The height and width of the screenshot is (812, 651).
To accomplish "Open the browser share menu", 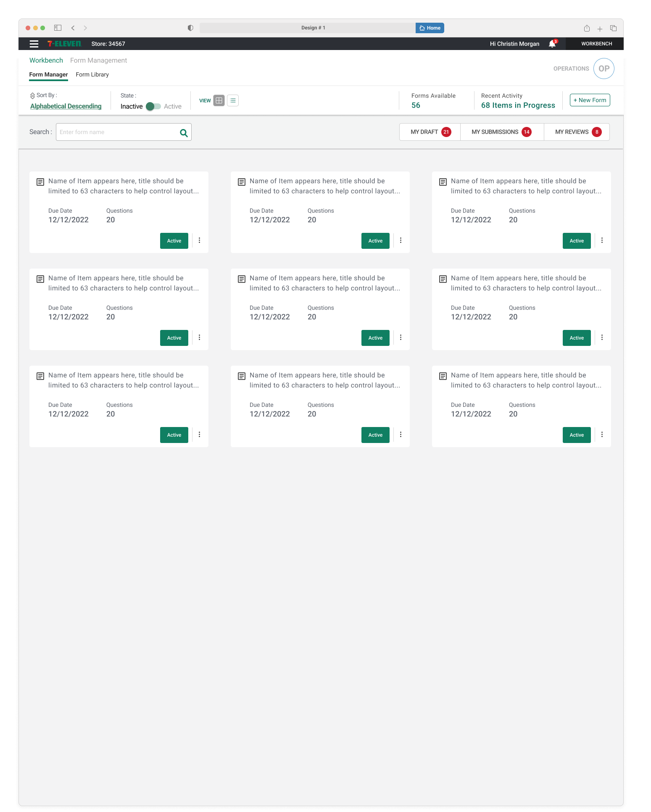I will click(x=587, y=28).
